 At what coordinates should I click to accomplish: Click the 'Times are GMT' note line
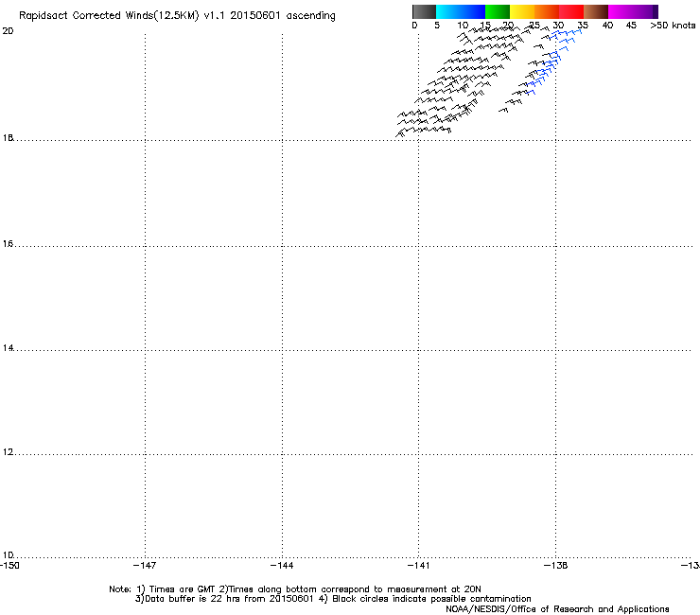(295, 589)
